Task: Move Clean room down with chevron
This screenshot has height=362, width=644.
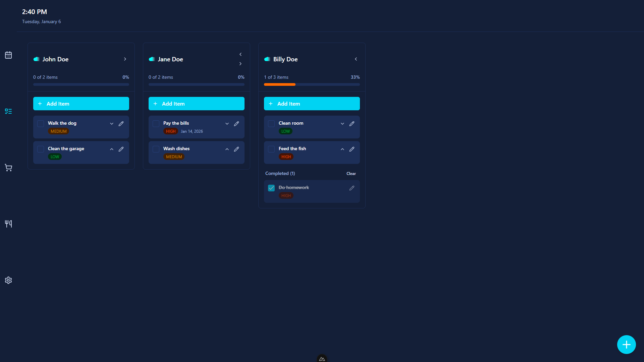Action: coord(342,124)
